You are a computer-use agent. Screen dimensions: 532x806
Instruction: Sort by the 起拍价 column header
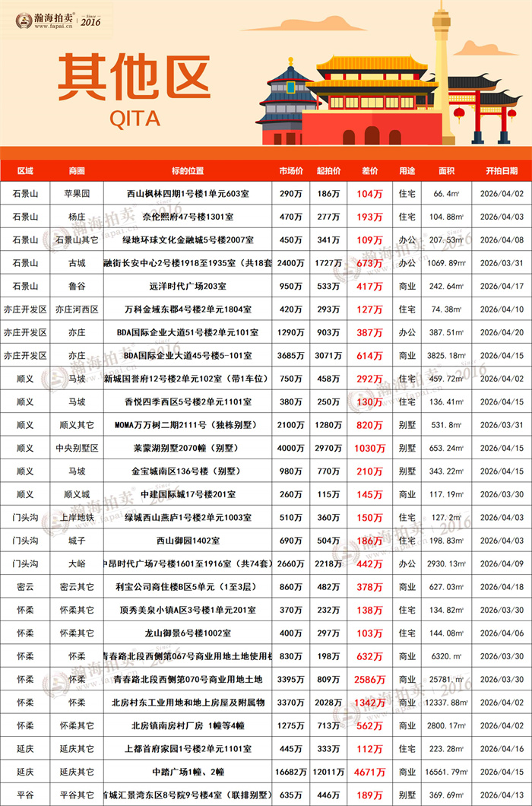(329, 170)
